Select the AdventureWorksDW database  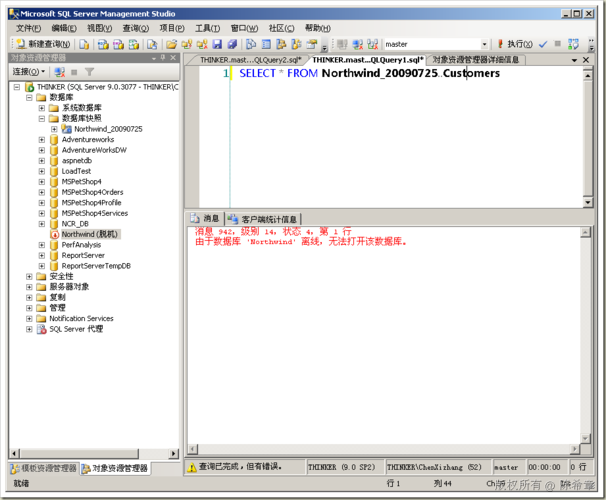coord(94,150)
